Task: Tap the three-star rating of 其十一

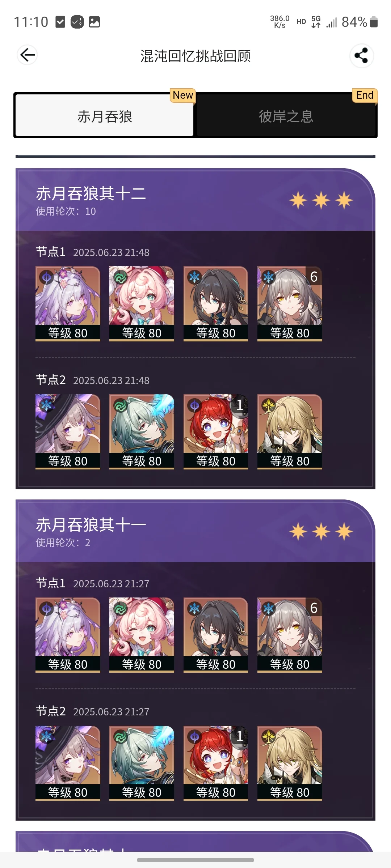Action: (321, 531)
